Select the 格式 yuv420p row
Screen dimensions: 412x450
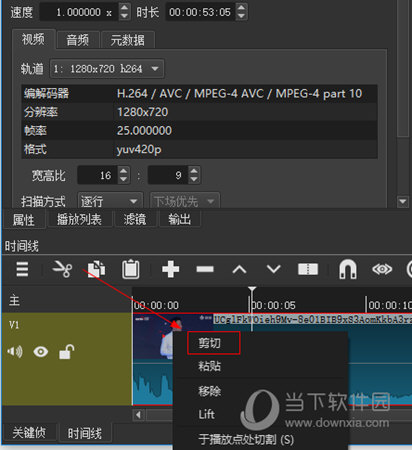200,149
